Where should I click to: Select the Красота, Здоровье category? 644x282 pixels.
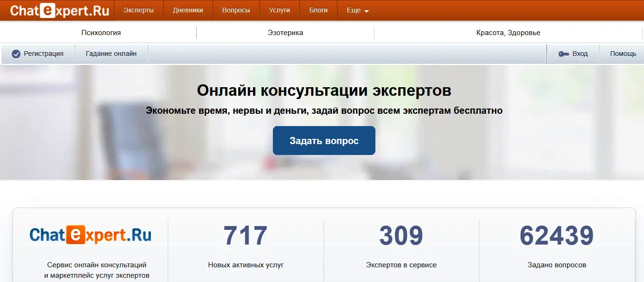pos(508,33)
